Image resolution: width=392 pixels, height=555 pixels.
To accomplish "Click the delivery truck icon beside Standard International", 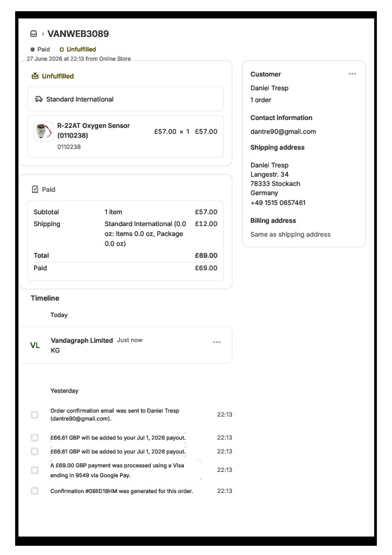I will click(x=39, y=99).
